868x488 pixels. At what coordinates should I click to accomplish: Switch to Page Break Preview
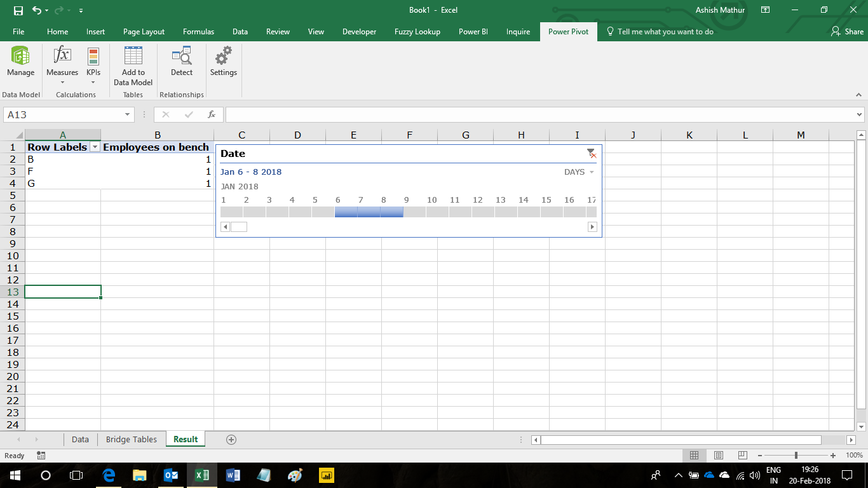click(742, 456)
